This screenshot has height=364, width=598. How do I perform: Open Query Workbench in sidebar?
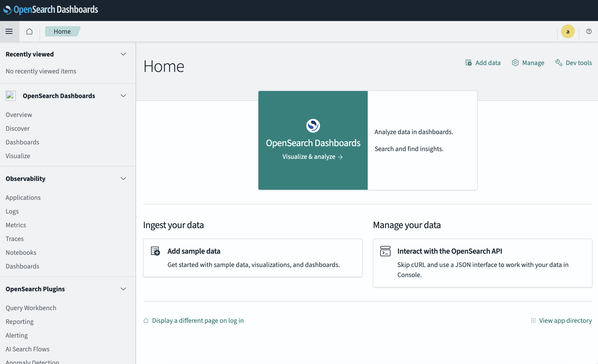point(31,308)
